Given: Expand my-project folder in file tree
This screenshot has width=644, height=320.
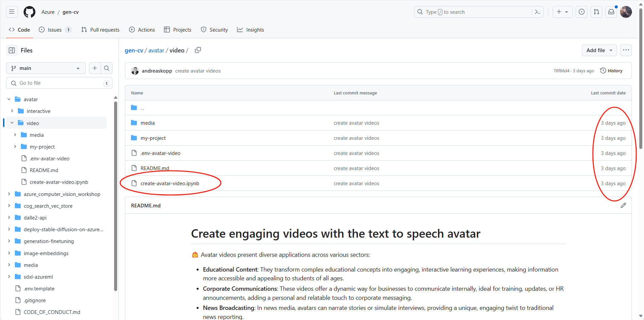Looking at the screenshot, I should [15, 147].
